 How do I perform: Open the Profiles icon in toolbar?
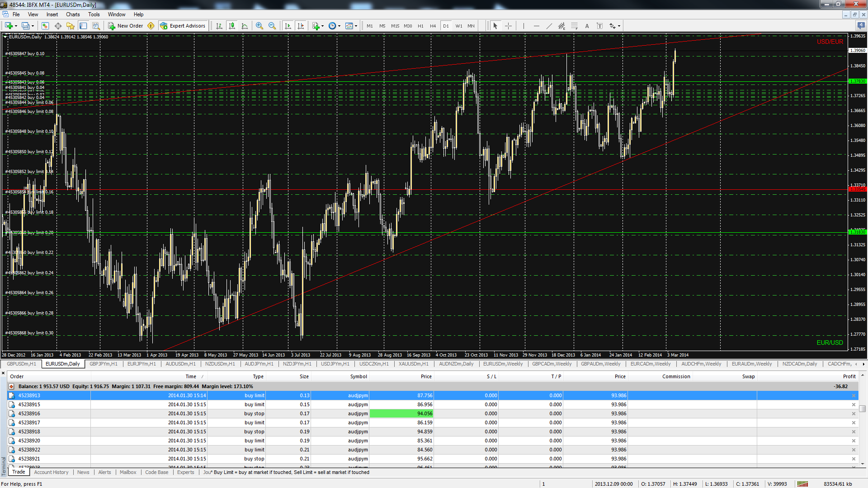(x=25, y=26)
